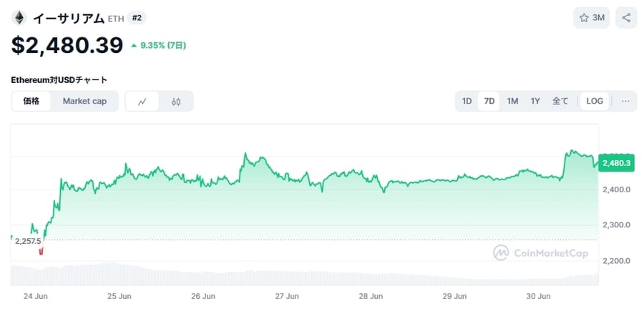Image resolution: width=644 pixels, height=311 pixels.
Task: Click the 25 Jun date axis label
Action: (119, 296)
